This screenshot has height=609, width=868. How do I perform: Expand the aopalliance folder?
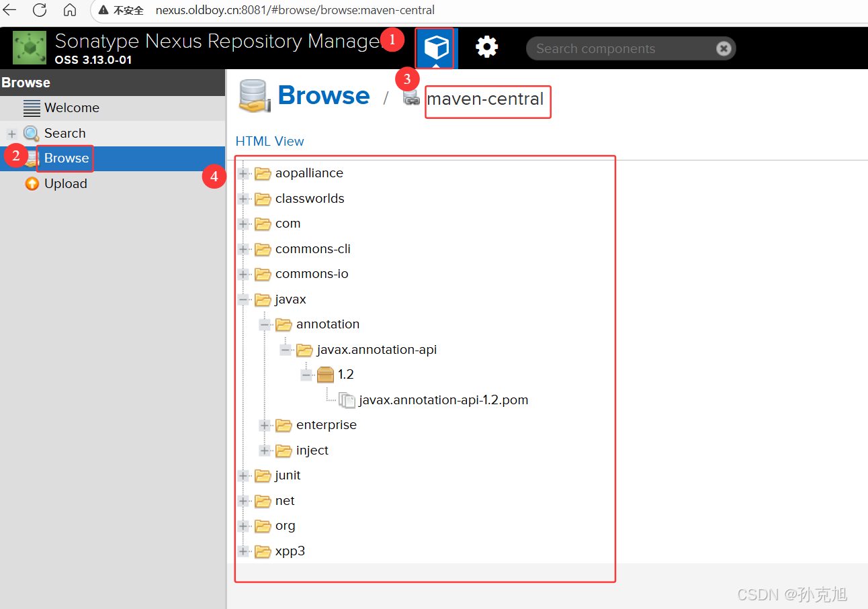[243, 173]
